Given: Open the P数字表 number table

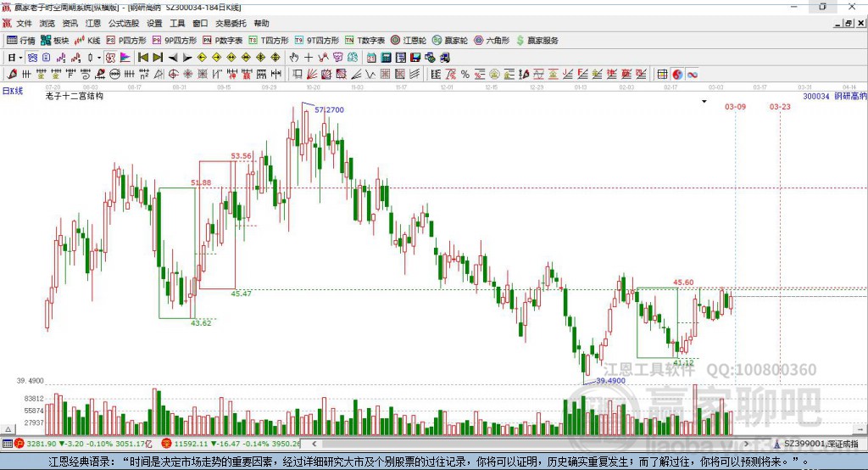Looking at the screenshot, I should click(x=223, y=41).
